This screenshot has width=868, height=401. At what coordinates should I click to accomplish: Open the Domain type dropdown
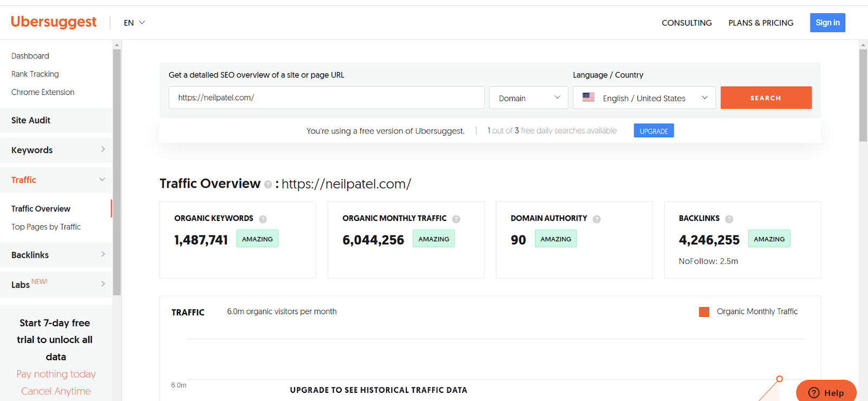[528, 98]
